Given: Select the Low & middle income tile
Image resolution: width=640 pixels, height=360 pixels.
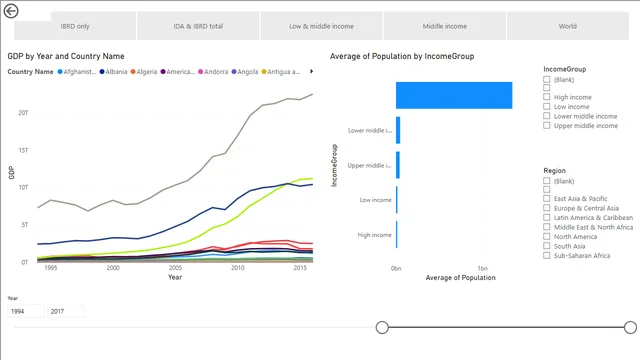Looking at the screenshot, I should coord(322,26).
